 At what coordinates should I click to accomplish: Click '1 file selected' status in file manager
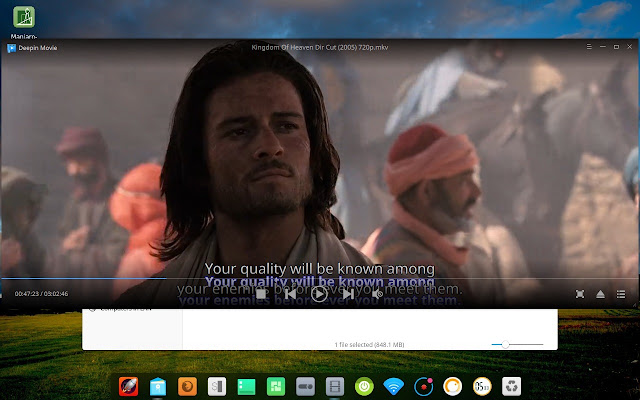click(x=369, y=344)
